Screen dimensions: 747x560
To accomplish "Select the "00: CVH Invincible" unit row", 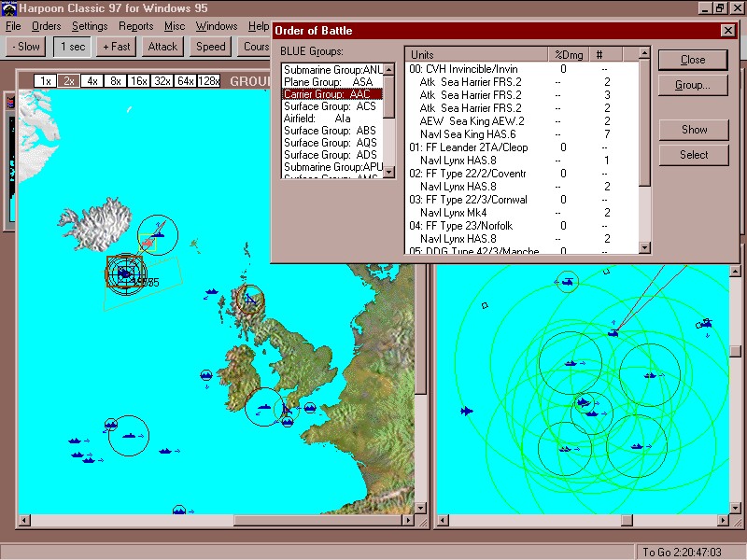I will pos(522,69).
